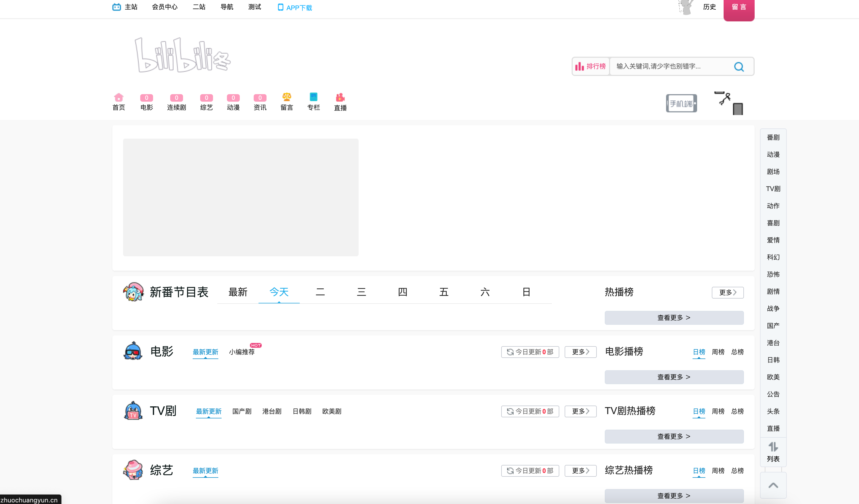Screen dimensions: 859x504
Task: Open 历史 in top bar
Action: [709, 7]
